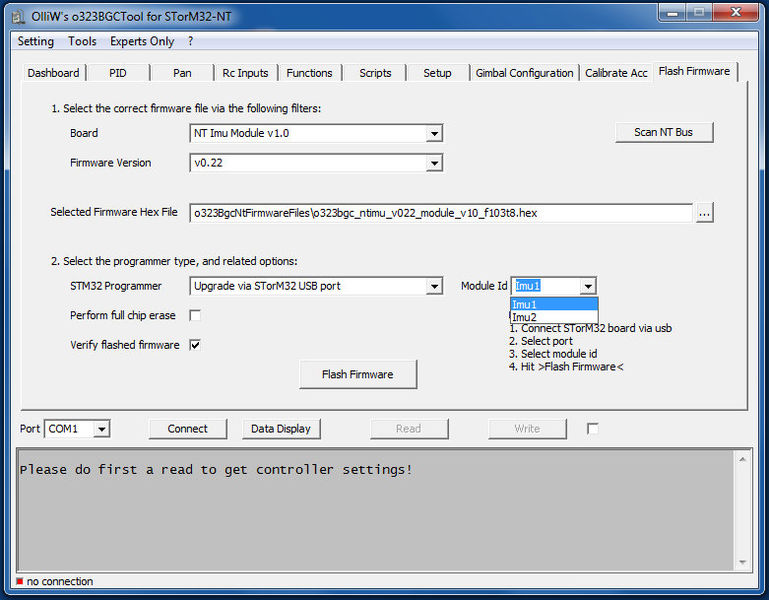Viewport: 769px width, 600px height.
Task: Expand the Board dropdown list
Action: (434, 133)
